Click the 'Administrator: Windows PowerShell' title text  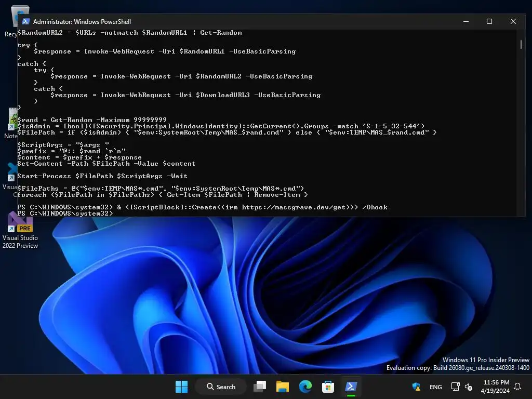82,22
